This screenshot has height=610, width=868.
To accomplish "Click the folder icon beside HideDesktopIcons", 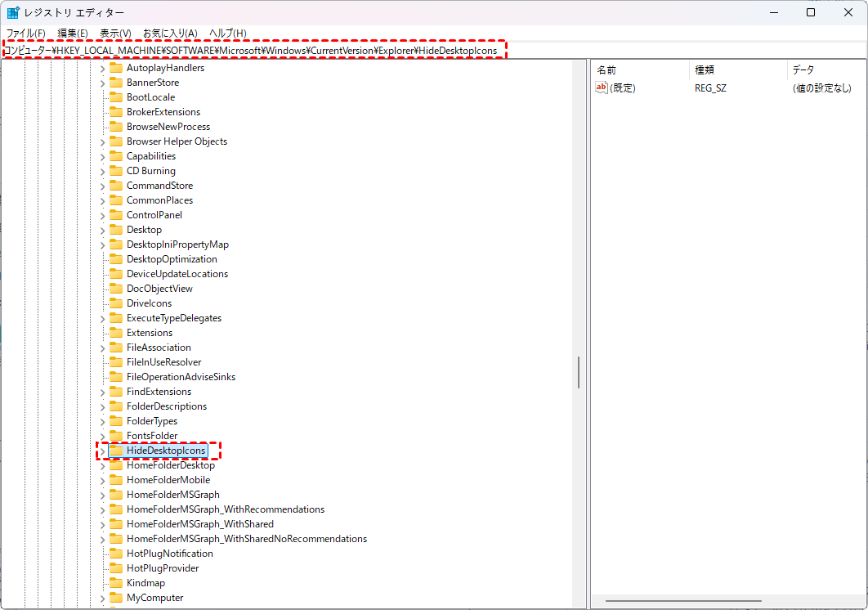I will click(x=116, y=451).
